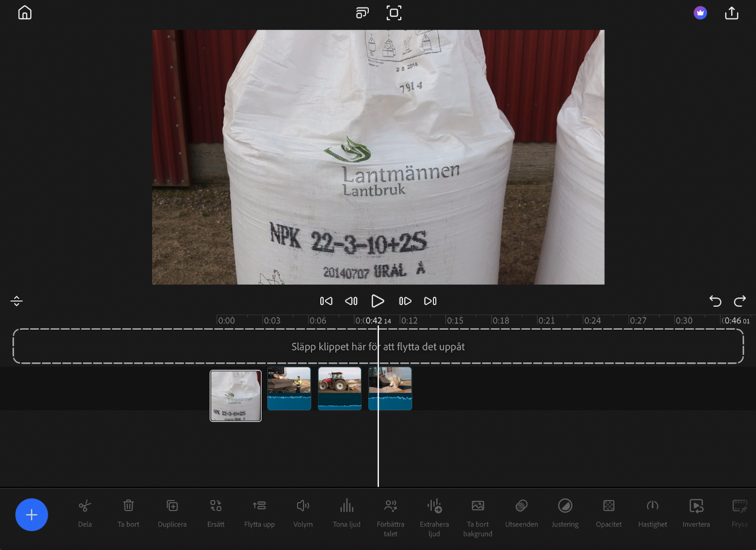The height and width of the screenshot is (550, 756).
Task: Open the Opacitet tool
Action: (x=608, y=513)
